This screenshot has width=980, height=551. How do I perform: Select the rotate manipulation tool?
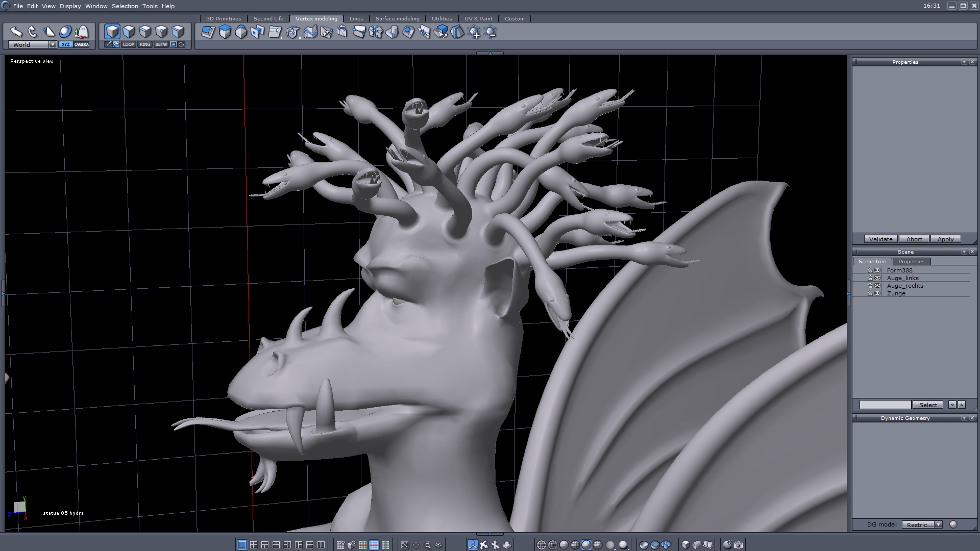pos(33,32)
